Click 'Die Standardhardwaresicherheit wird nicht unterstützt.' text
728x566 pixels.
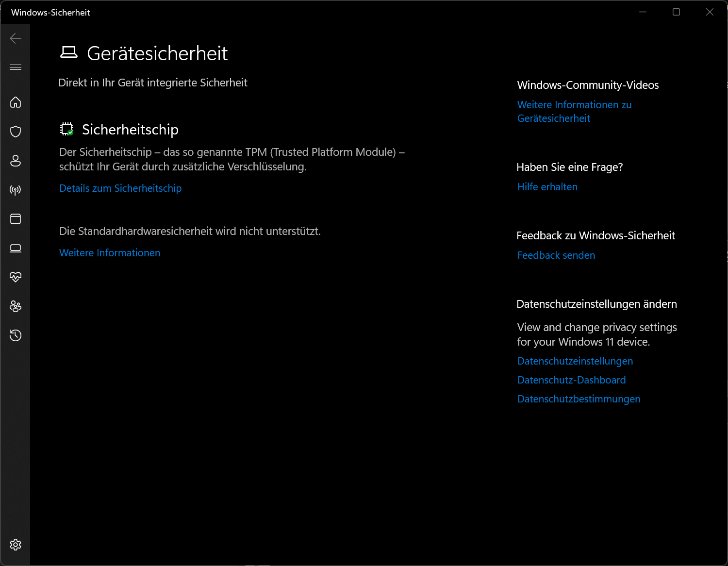pyautogui.click(x=190, y=231)
